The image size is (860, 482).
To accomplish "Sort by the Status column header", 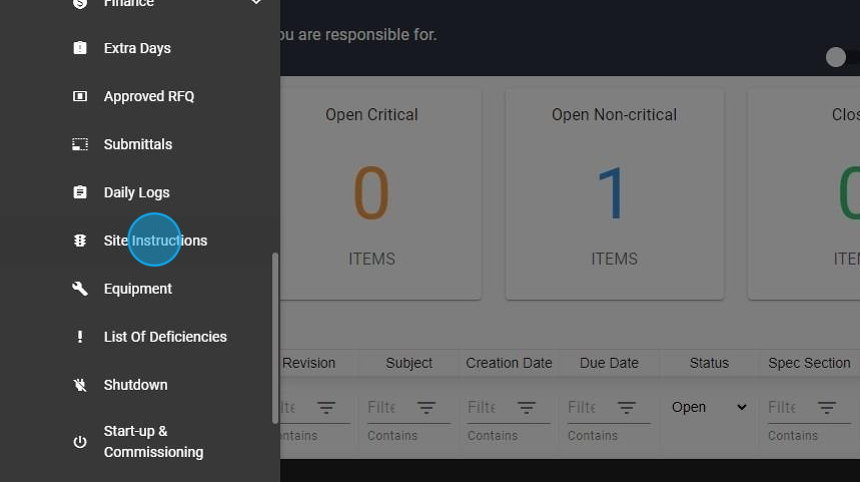I will (709, 363).
